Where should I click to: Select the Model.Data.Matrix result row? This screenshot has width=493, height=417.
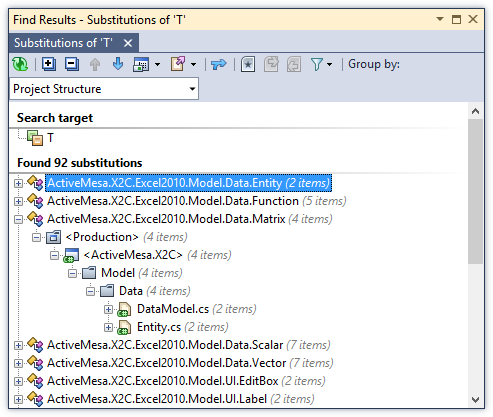(x=190, y=219)
